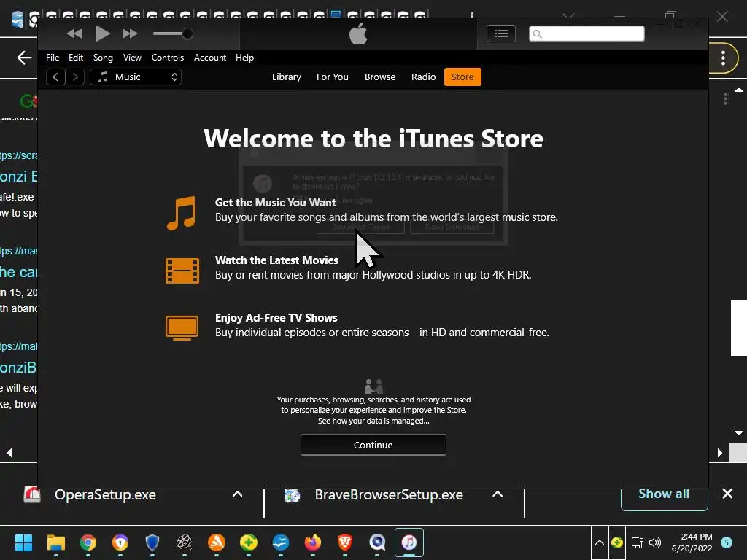Click the magnifier icon in iTunes search

(x=538, y=34)
